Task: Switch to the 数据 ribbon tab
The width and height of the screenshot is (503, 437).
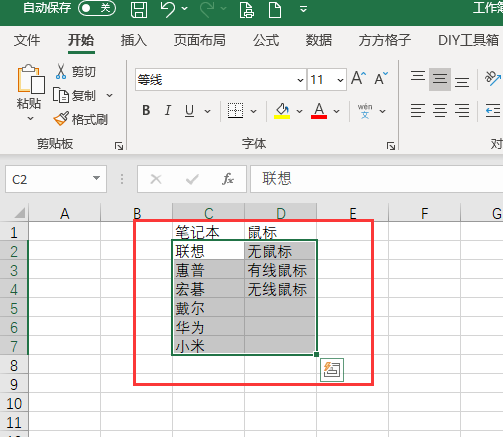Action: coord(319,40)
